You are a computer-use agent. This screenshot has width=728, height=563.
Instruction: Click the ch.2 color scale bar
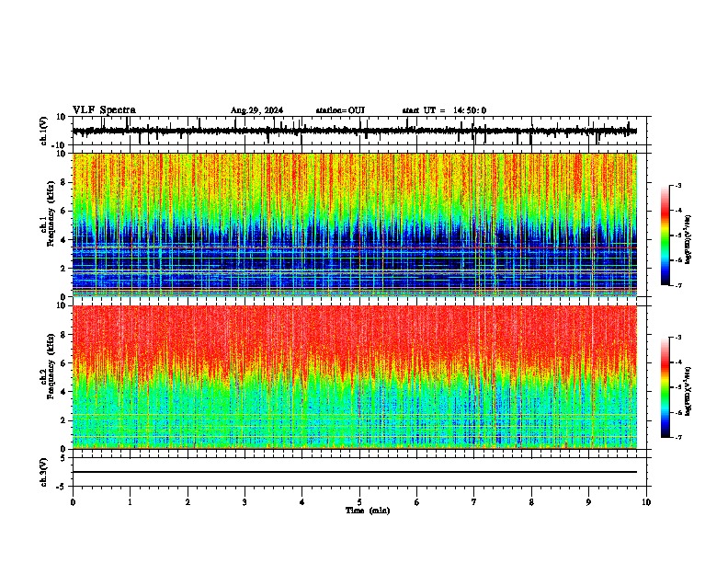pyautogui.click(x=665, y=387)
